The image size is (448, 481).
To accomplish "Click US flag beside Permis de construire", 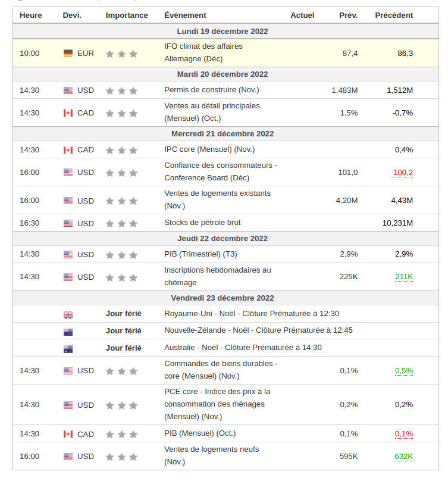I will (68, 90).
